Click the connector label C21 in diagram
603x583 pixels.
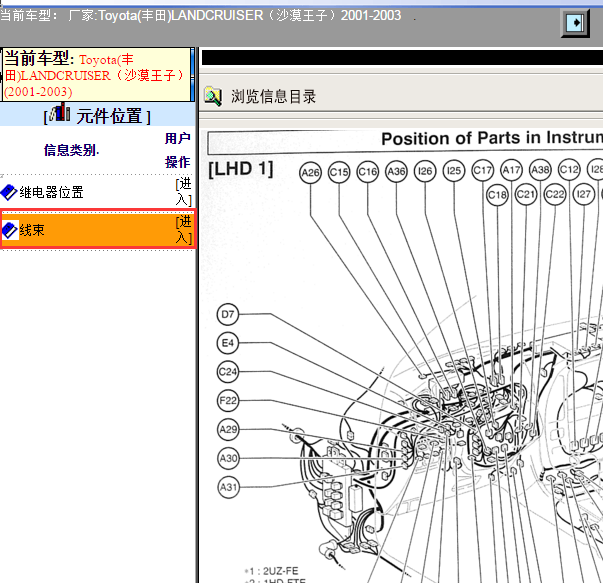coord(526,195)
